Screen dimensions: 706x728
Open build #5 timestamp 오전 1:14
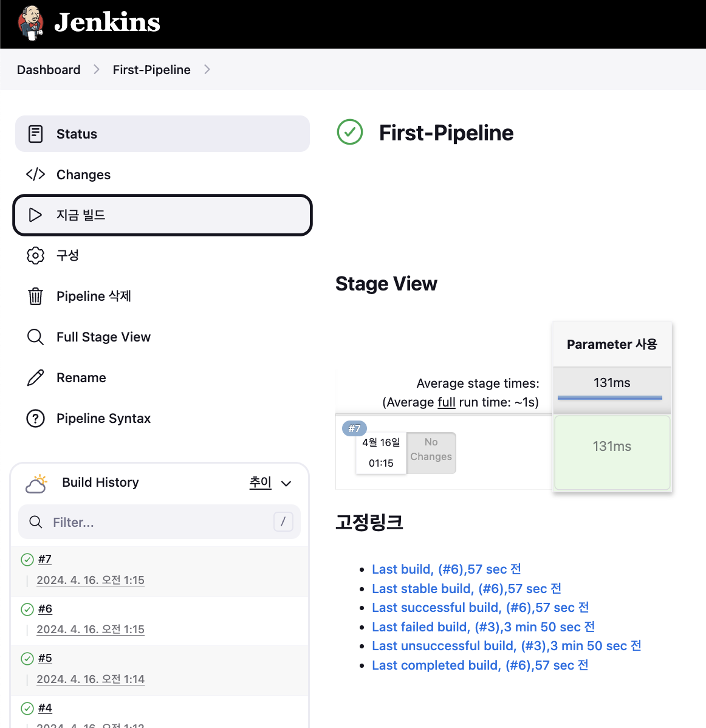(91, 679)
